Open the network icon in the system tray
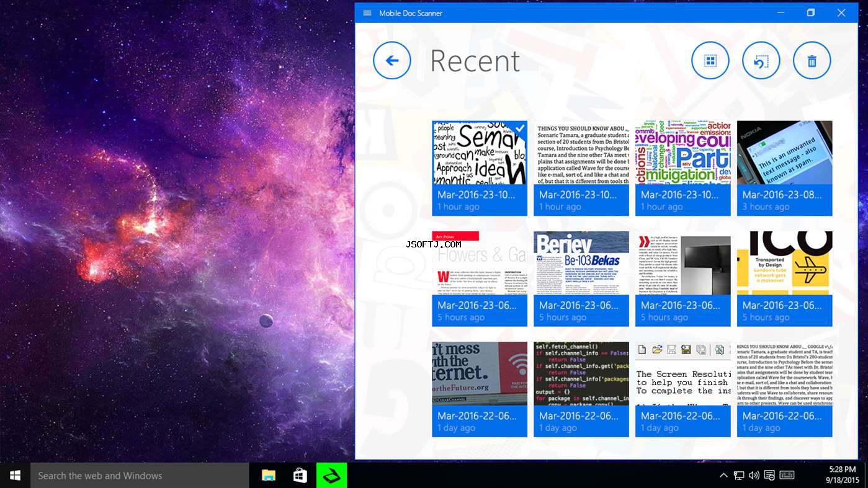The height and width of the screenshot is (488, 868). [x=739, y=476]
